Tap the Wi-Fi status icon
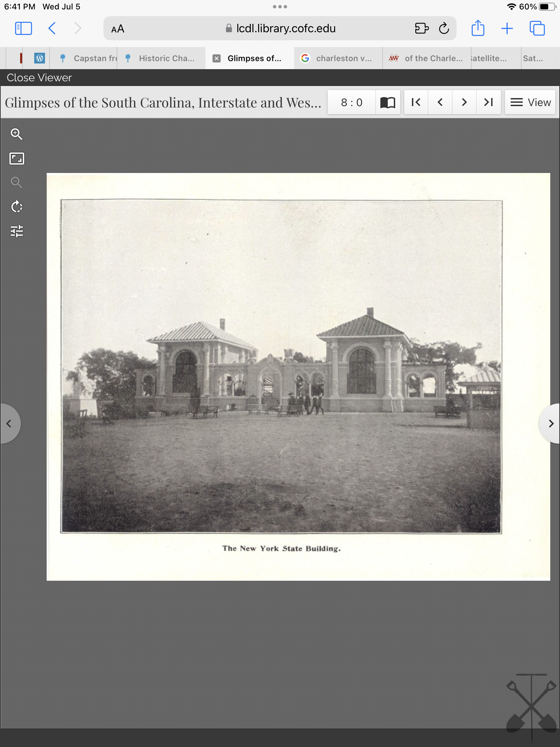The width and height of the screenshot is (560, 747). click(511, 7)
